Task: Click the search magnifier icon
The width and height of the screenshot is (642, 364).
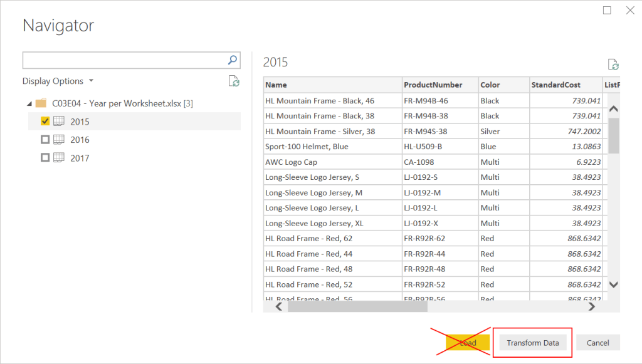Action: coord(232,60)
